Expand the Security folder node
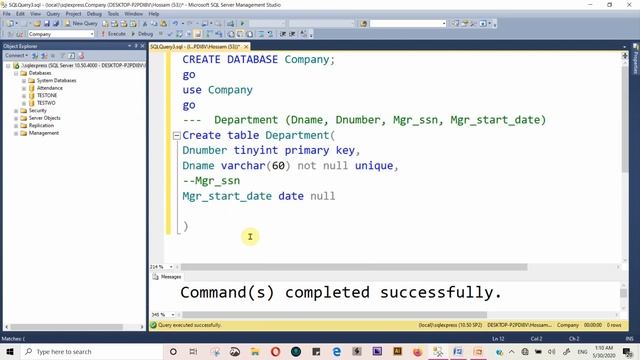The width and height of the screenshot is (640, 360). pyautogui.click(x=16, y=111)
